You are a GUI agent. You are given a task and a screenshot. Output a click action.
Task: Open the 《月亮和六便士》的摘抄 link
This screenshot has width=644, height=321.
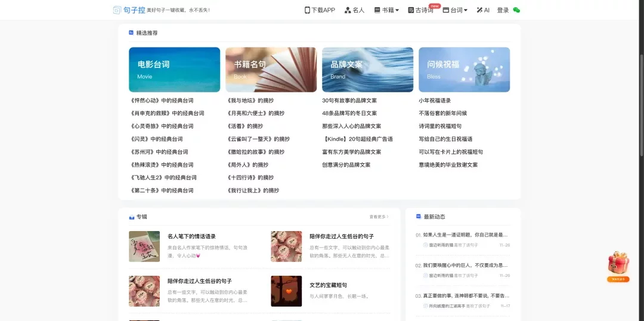tap(255, 113)
